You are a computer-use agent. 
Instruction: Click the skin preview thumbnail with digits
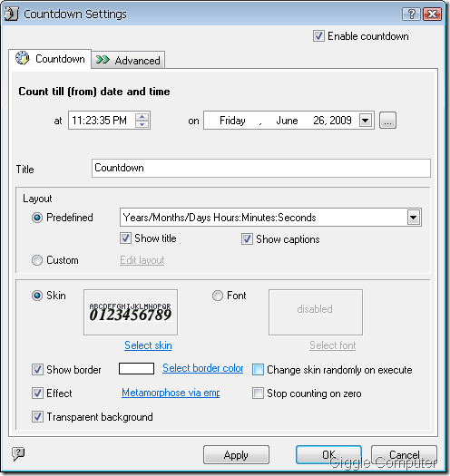(x=131, y=312)
